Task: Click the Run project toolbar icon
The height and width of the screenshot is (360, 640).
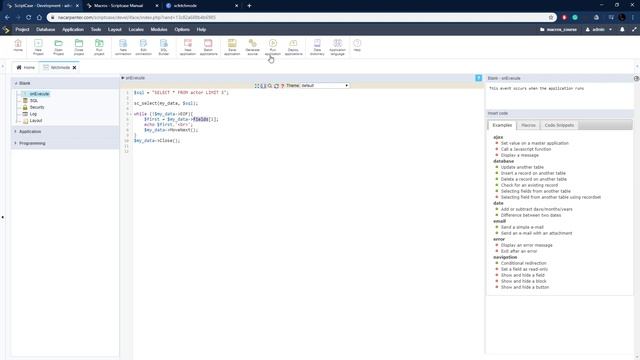Action: [99, 47]
